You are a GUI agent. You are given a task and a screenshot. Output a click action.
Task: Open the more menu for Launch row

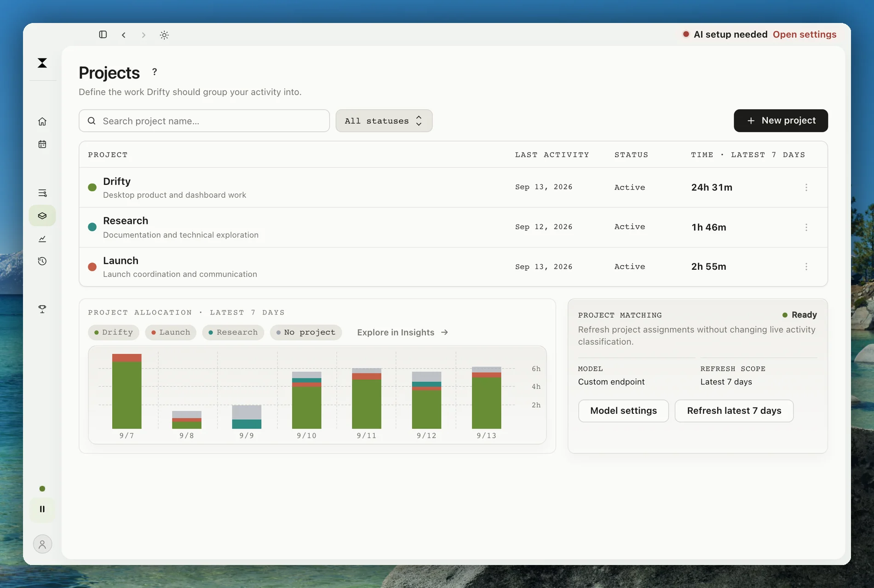click(806, 267)
